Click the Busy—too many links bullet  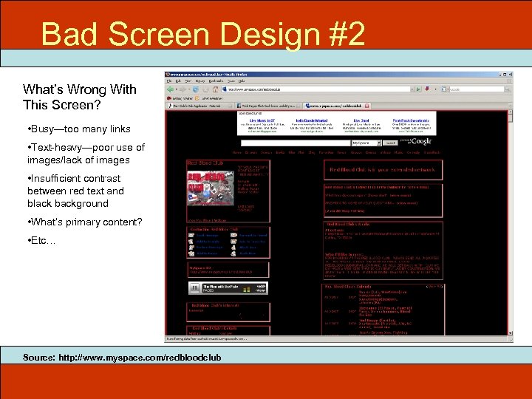pyautogui.click(x=79, y=129)
